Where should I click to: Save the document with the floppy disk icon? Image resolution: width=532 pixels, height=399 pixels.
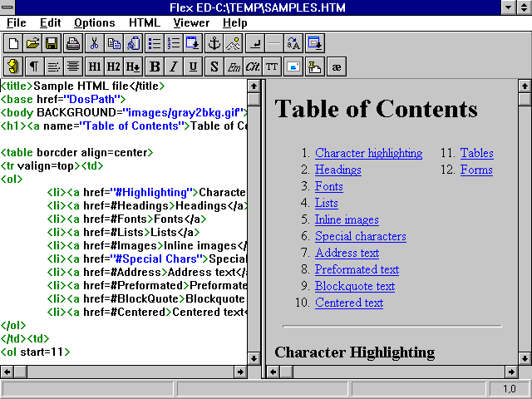tap(51, 43)
